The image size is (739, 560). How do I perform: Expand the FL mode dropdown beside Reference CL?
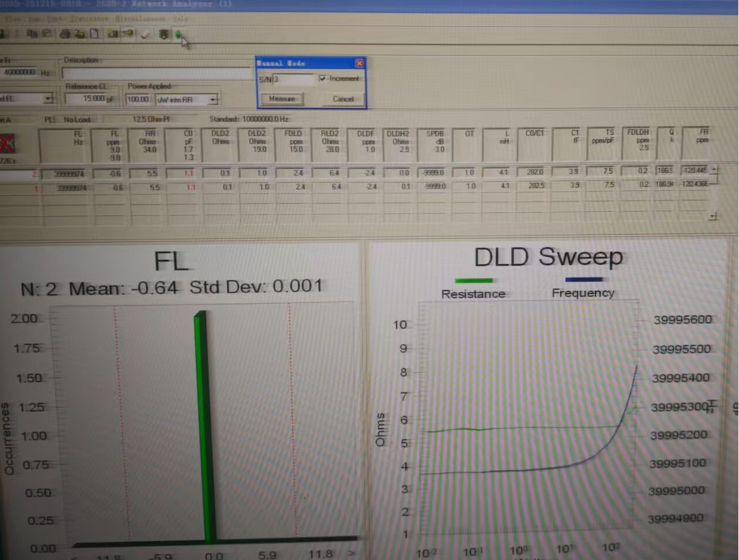[47, 99]
